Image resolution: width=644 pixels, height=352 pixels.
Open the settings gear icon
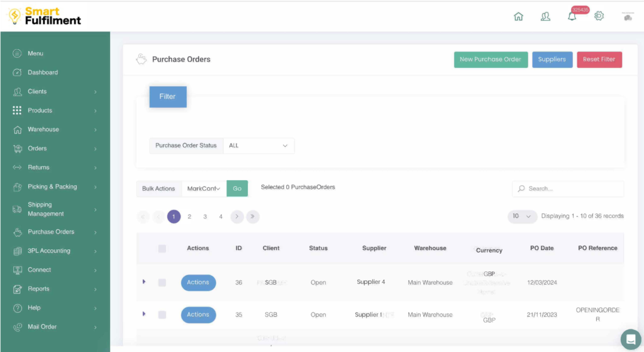(599, 16)
